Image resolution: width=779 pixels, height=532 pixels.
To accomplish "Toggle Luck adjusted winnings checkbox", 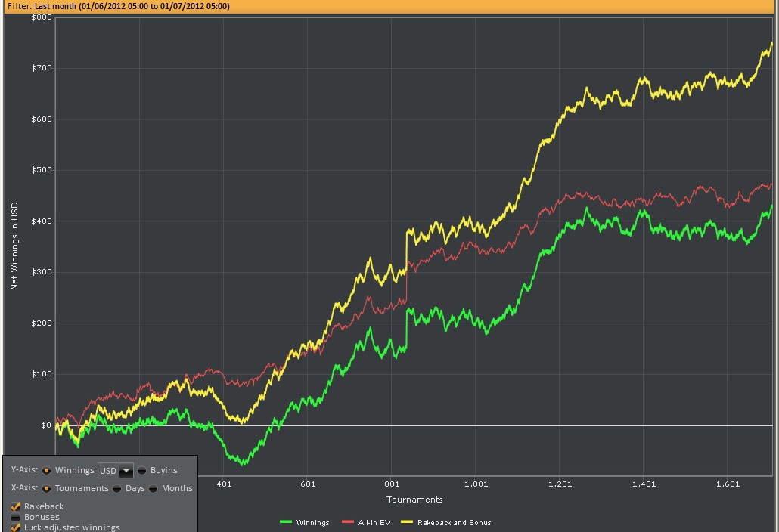I will [16, 527].
